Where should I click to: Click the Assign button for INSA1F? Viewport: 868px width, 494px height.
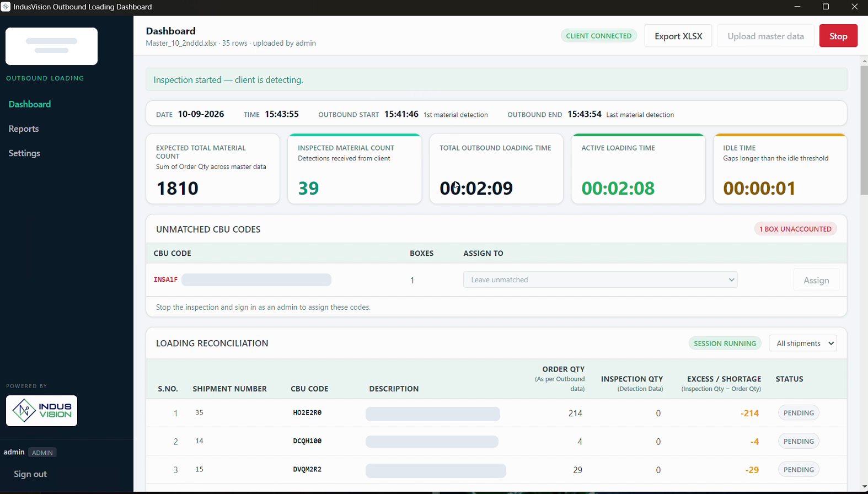point(816,280)
